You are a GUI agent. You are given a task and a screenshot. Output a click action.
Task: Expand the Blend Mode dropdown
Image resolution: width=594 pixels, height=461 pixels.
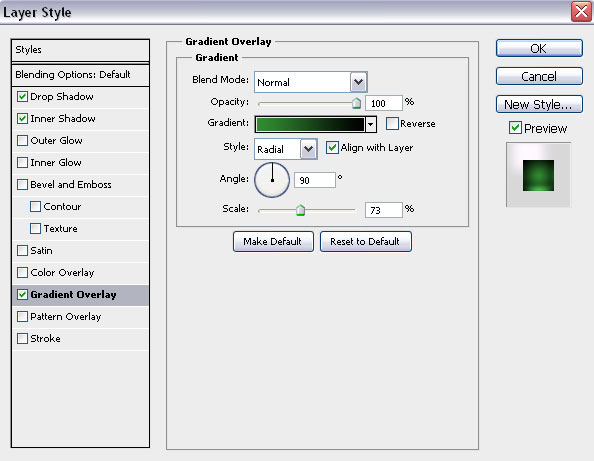click(358, 82)
